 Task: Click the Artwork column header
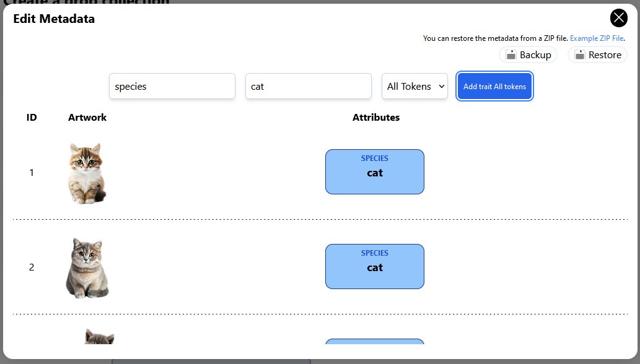pos(87,117)
